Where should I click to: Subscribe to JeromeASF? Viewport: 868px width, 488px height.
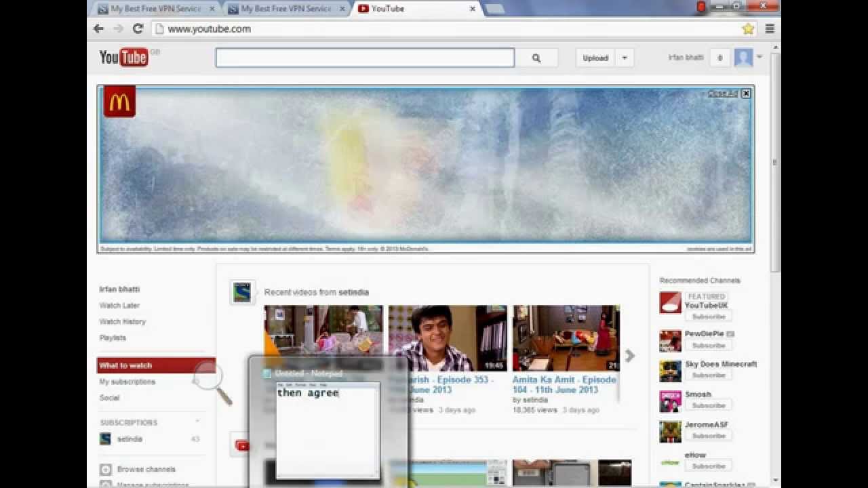pos(709,436)
